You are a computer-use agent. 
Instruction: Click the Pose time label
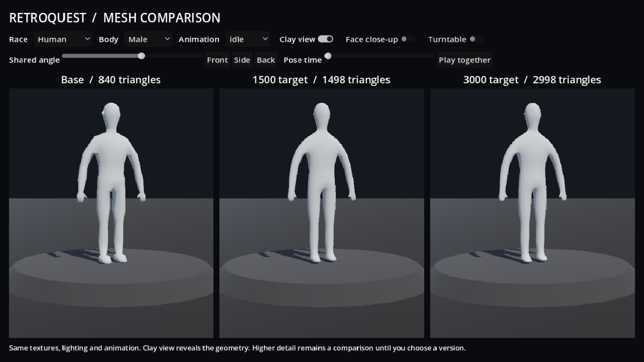pyautogui.click(x=303, y=60)
